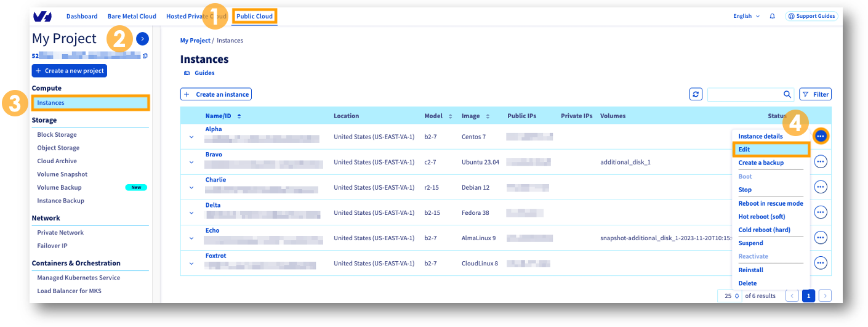This screenshot has width=868, height=327.
Task: Click the refresh instances icon
Action: pyautogui.click(x=696, y=94)
